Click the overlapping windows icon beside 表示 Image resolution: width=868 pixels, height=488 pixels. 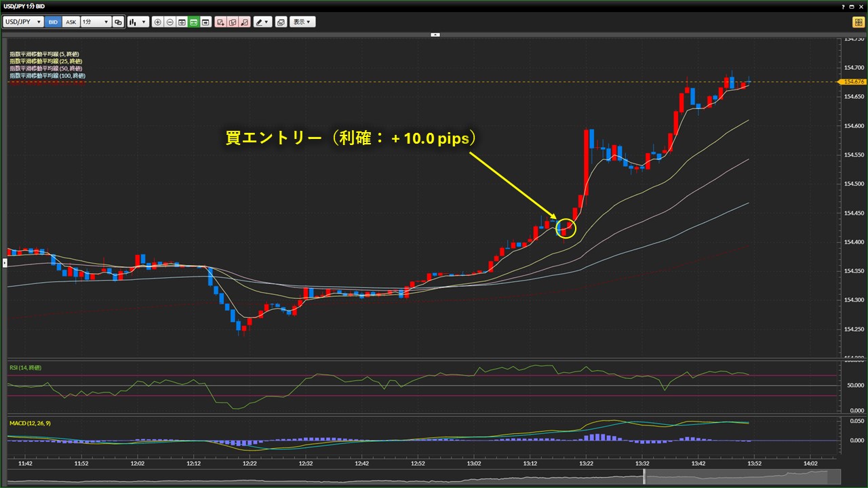[x=281, y=22]
